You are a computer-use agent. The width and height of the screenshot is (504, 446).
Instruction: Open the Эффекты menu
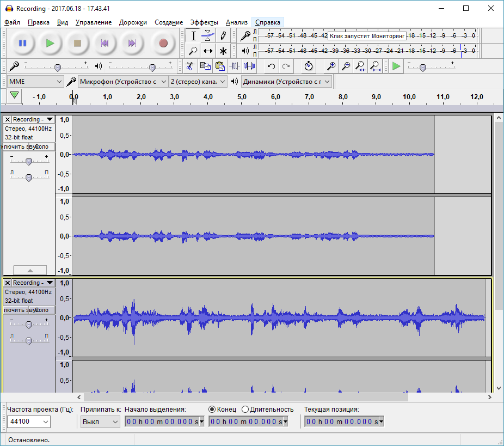click(204, 22)
